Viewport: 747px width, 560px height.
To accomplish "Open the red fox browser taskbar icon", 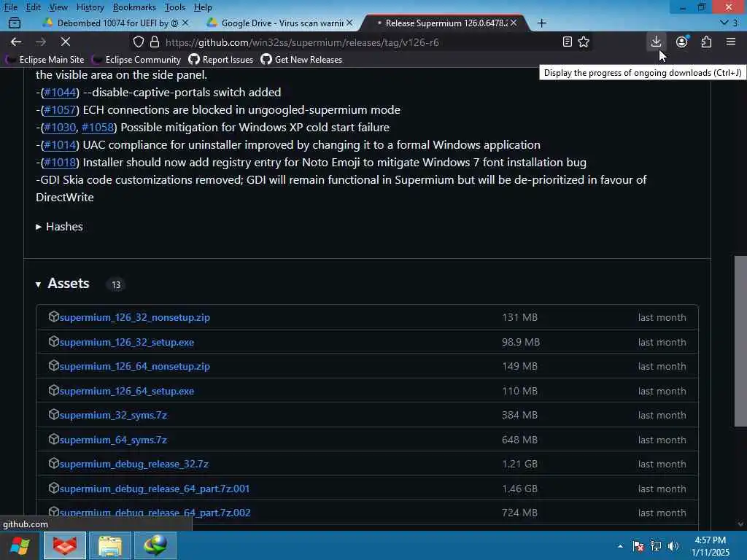I will point(65,545).
